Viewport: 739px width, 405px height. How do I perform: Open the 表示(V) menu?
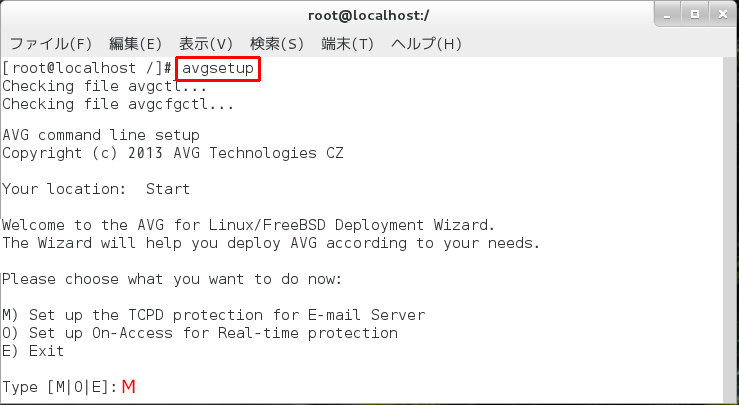[206, 44]
